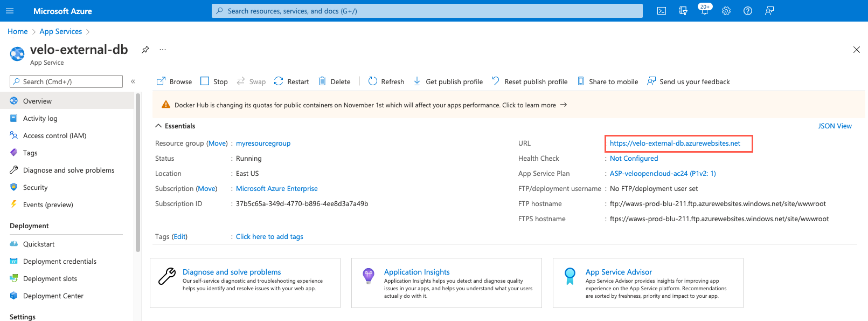Open the App Service Advisor card
The image size is (868, 321).
pos(648,283)
